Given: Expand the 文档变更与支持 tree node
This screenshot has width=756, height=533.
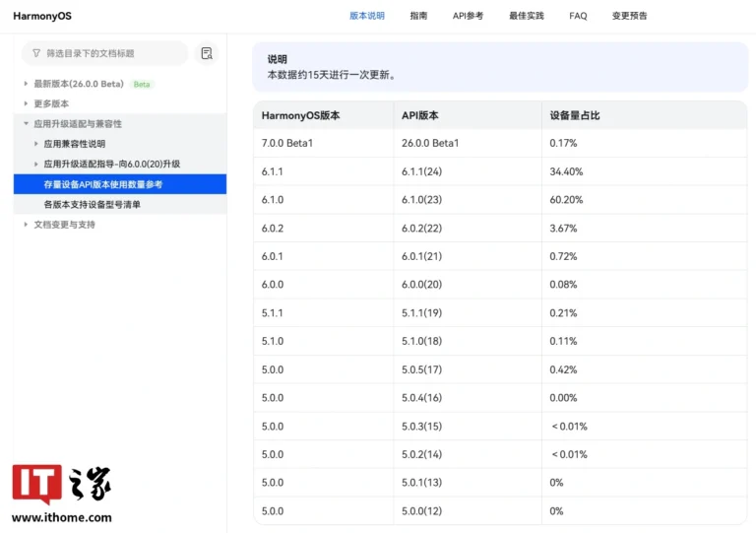Looking at the screenshot, I should pos(26,225).
